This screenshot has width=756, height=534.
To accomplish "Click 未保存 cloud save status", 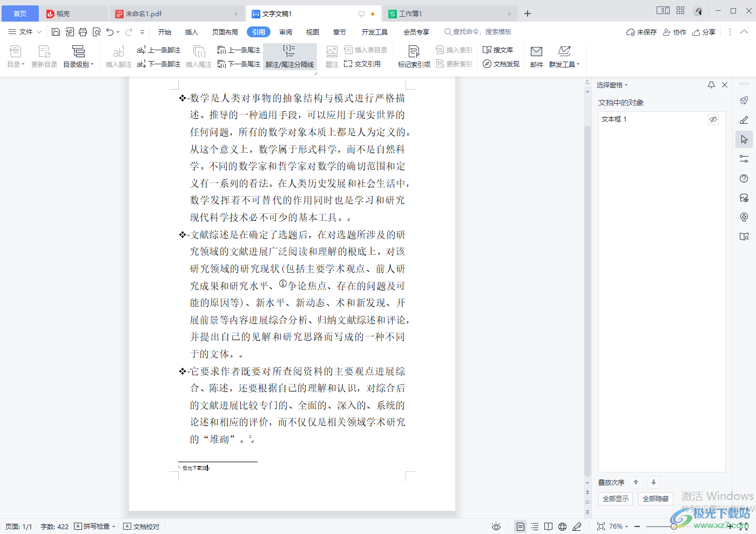I will tap(642, 32).
